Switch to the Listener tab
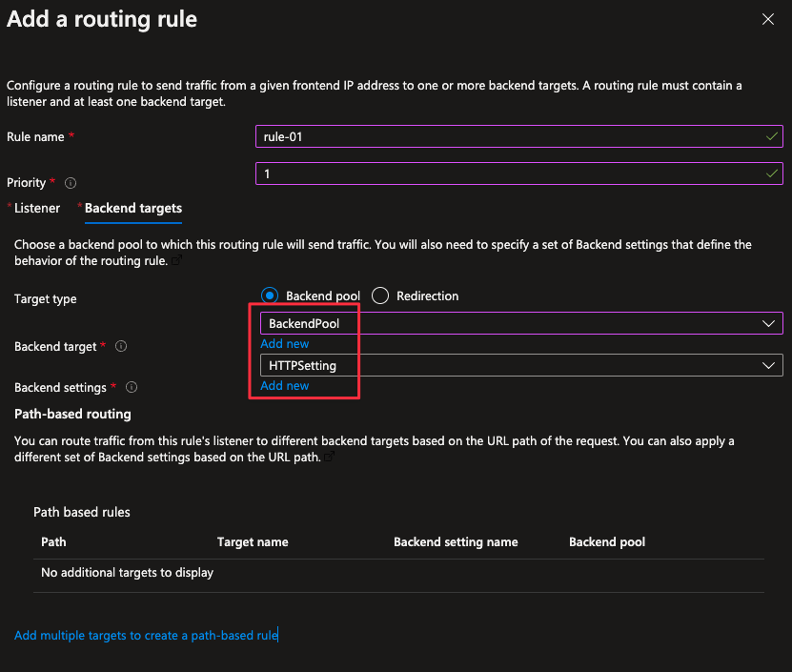 [37, 208]
